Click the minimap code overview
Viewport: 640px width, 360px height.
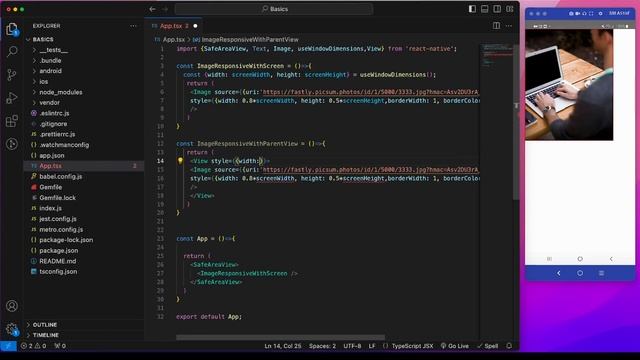pyautogui.click(x=497, y=55)
